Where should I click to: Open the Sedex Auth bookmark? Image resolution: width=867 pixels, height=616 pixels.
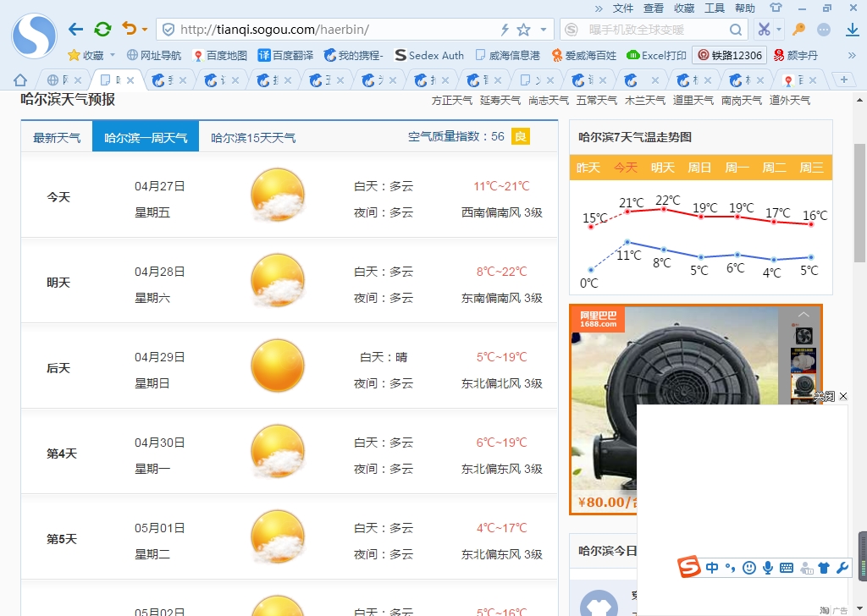point(429,55)
